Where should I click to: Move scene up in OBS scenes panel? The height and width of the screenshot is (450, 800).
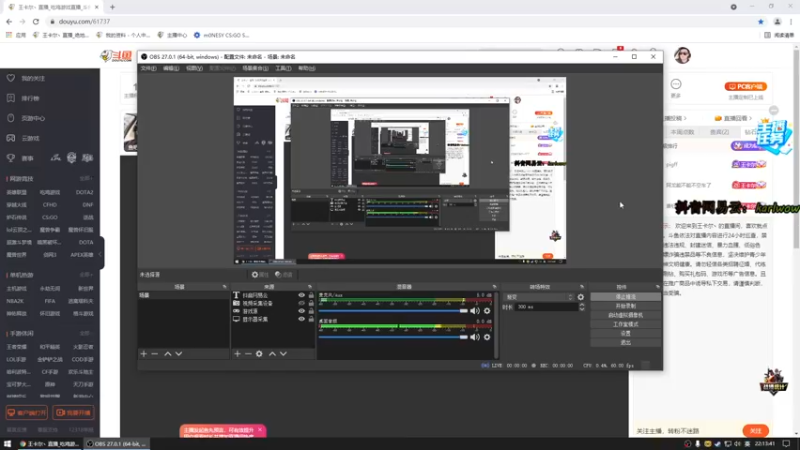coord(168,354)
